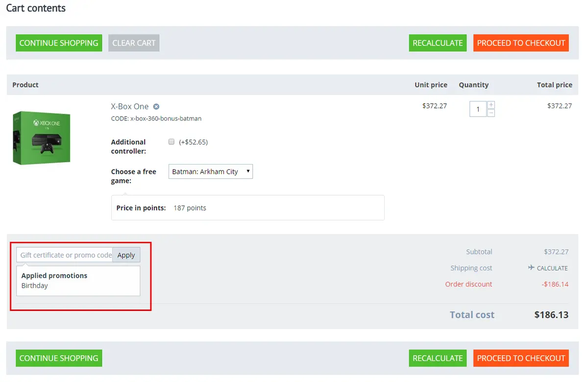Increase X-Box One quantity with plus stepper
The image size is (588, 382).
point(491,105)
